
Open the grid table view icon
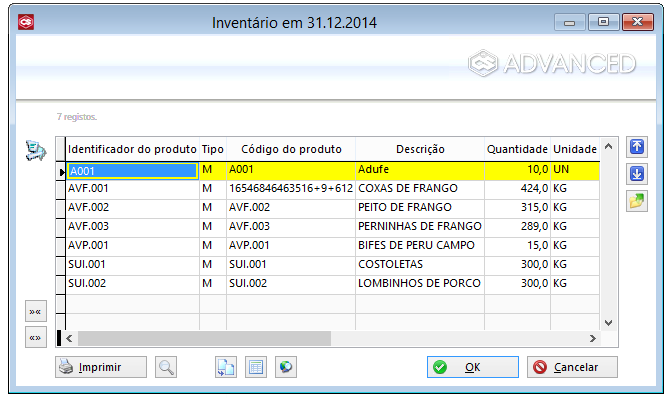256,367
